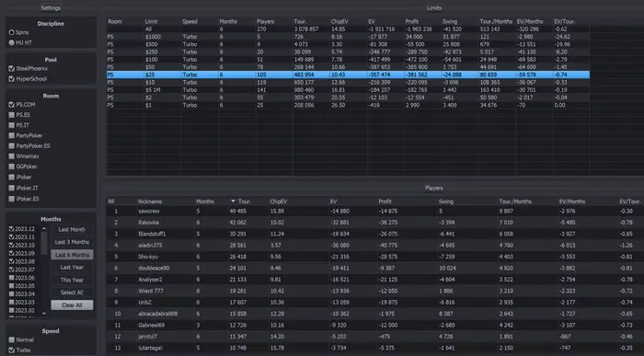Select player Blandstuff1 in players table
This screenshot has height=356, width=644.
click(x=375, y=234)
